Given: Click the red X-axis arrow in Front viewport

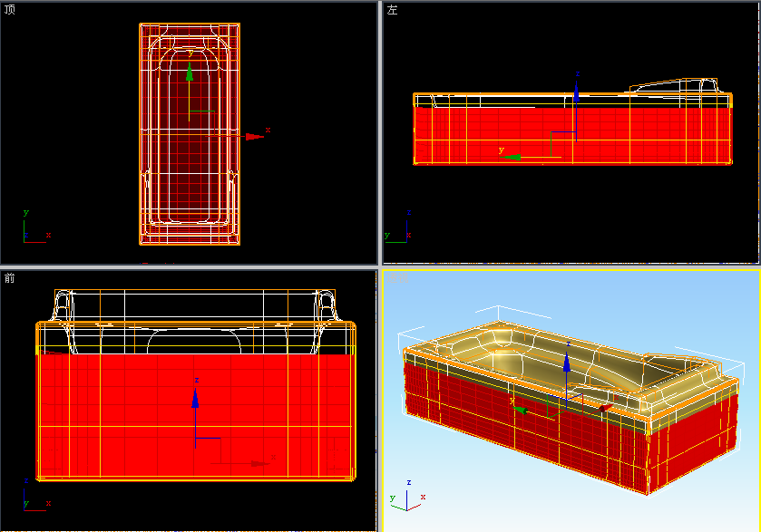Looking at the screenshot, I should click(x=259, y=463).
